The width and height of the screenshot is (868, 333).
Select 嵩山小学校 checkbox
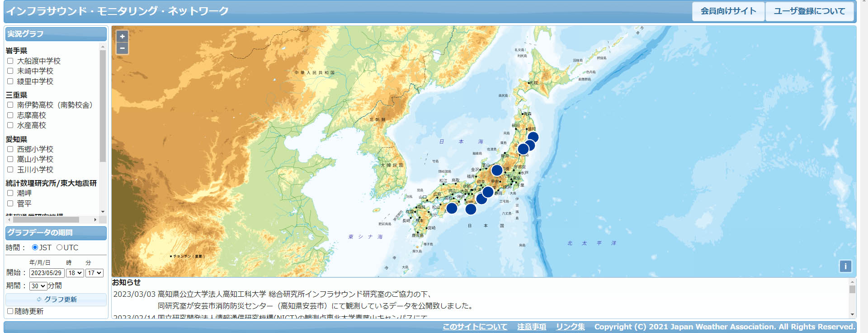10,159
